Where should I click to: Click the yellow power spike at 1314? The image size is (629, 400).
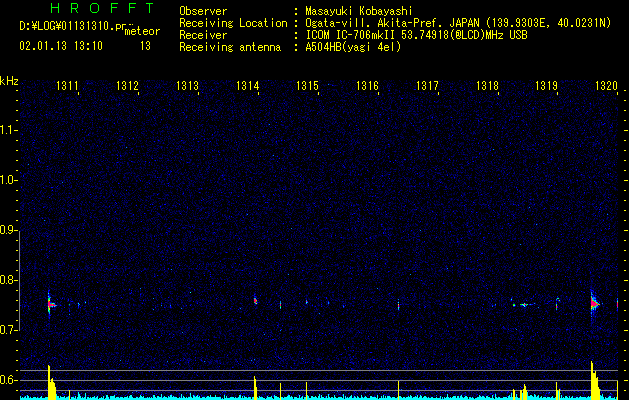(x=255, y=387)
